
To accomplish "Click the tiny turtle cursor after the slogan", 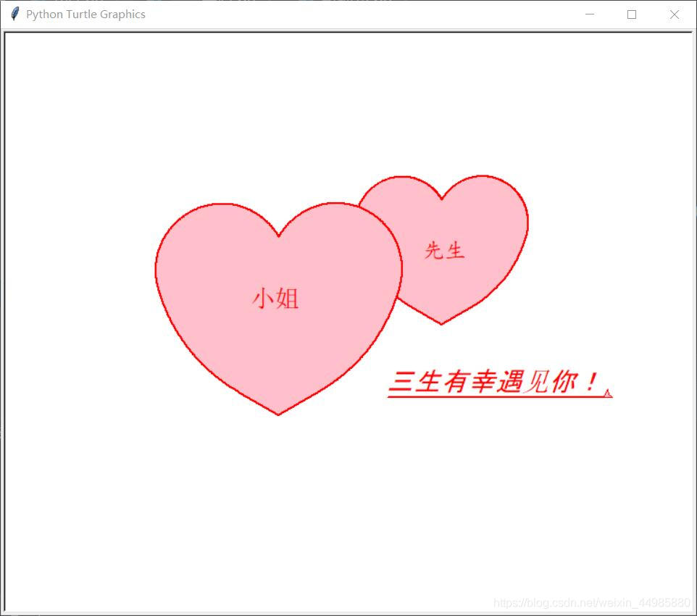I will pos(609,393).
